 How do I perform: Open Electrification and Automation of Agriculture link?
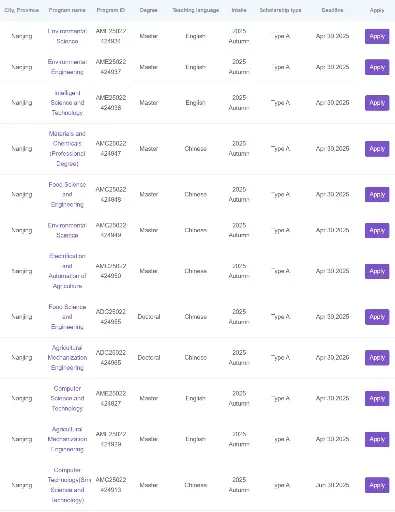point(67,271)
